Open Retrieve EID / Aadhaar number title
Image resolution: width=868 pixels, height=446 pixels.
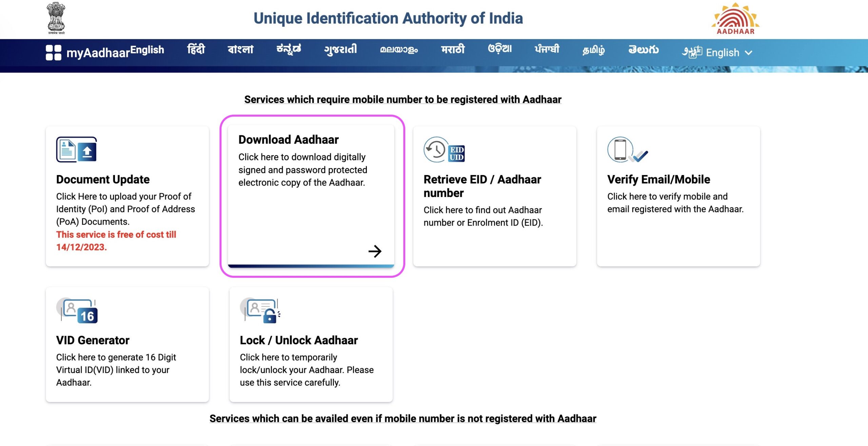pyautogui.click(x=482, y=186)
